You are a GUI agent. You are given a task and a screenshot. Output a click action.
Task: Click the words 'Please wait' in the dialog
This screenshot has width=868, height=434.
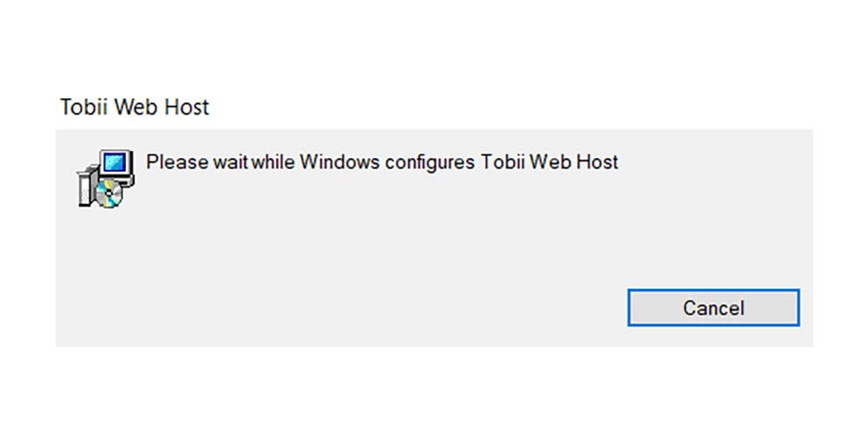coord(196,162)
